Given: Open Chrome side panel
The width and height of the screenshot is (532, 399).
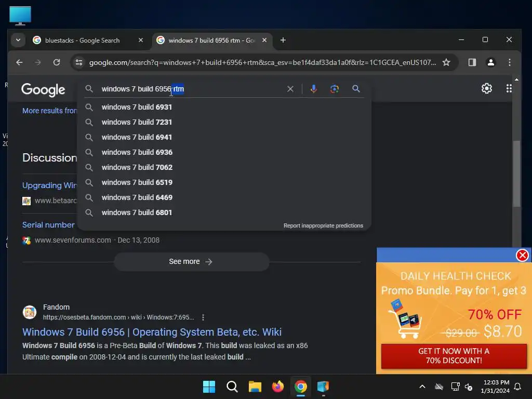Looking at the screenshot, I should [x=472, y=62].
